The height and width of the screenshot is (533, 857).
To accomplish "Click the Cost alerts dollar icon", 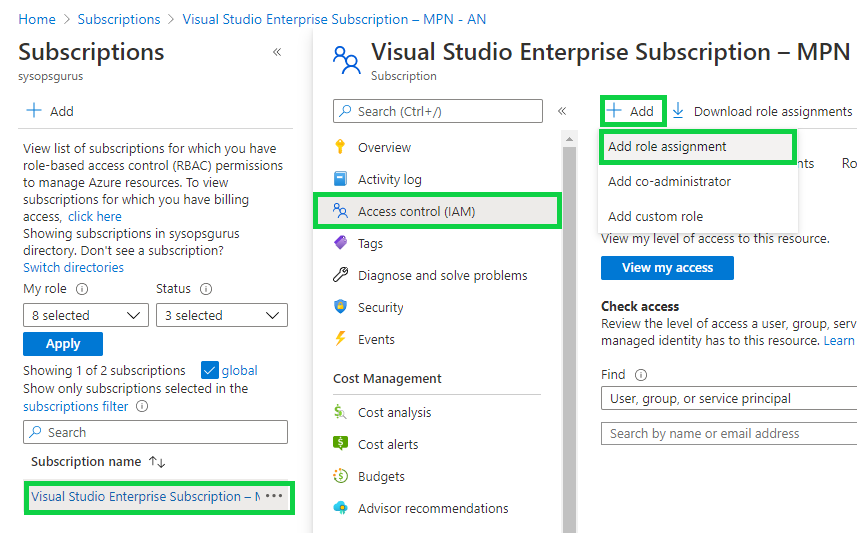I will coord(340,443).
